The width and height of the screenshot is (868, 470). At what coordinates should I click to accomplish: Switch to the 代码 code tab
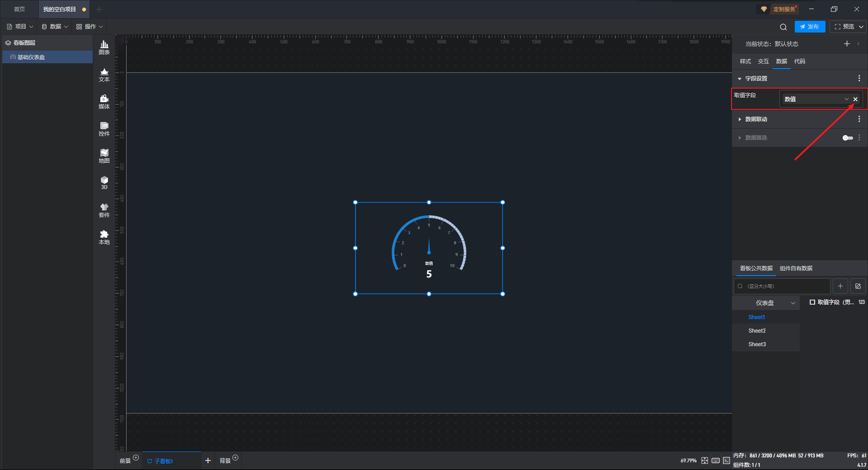click(x=799, y=61)
